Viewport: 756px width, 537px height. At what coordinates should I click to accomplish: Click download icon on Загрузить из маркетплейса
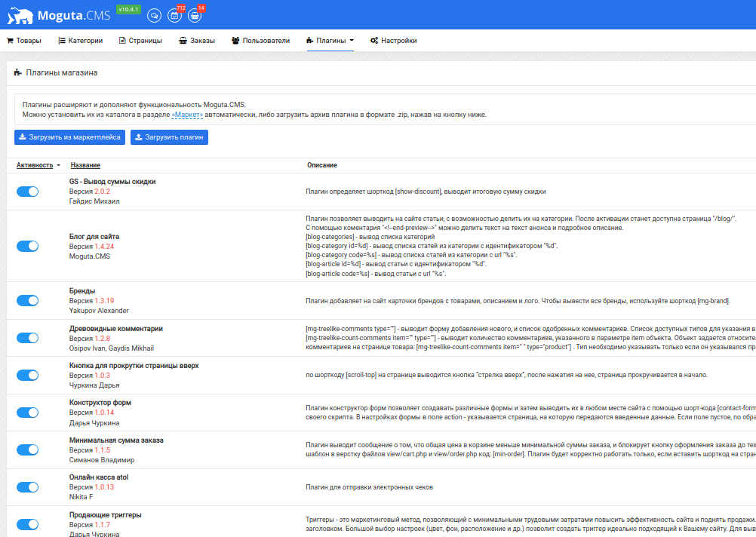tap(22, 137)
